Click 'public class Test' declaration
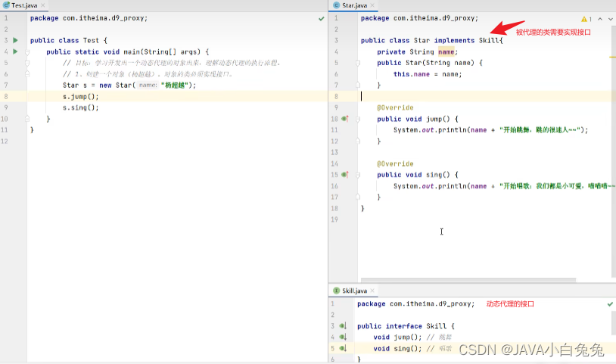This screenshot has height=364, width=616. pos(64,40)
